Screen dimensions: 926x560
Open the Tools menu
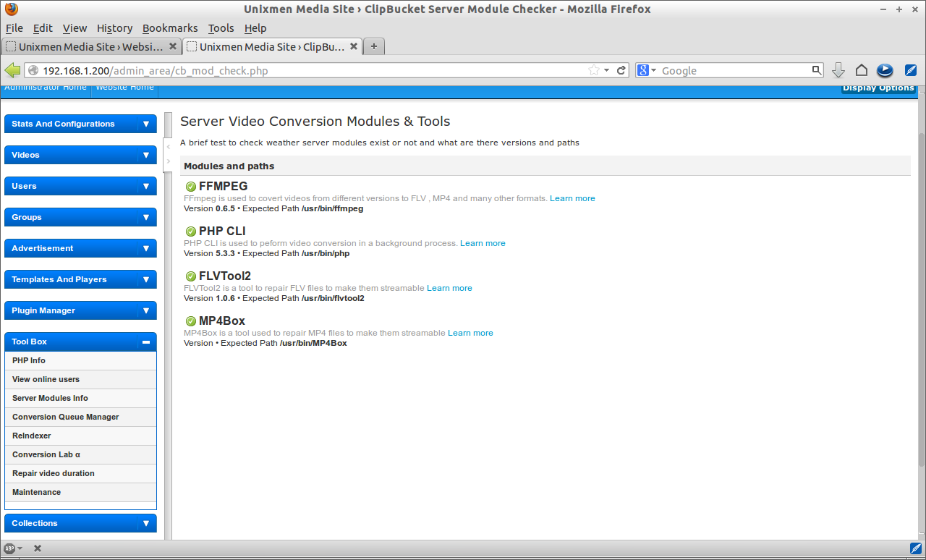[221, 28]
